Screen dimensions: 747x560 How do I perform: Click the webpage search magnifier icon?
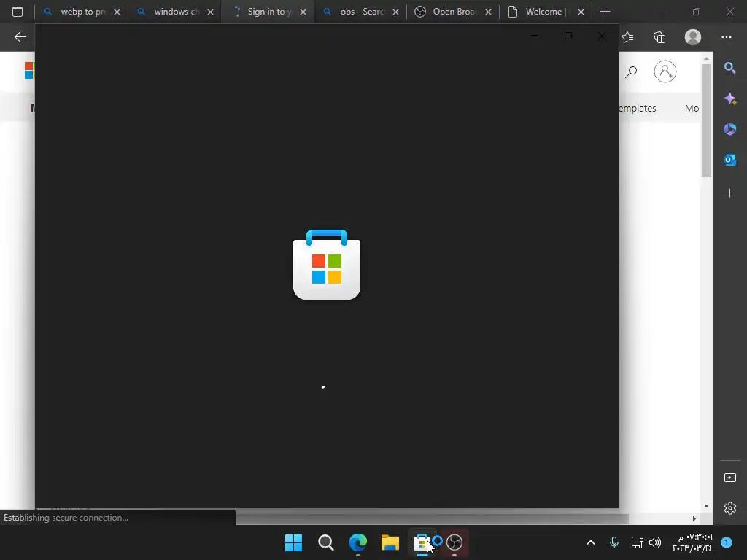[x=631, y=72]
